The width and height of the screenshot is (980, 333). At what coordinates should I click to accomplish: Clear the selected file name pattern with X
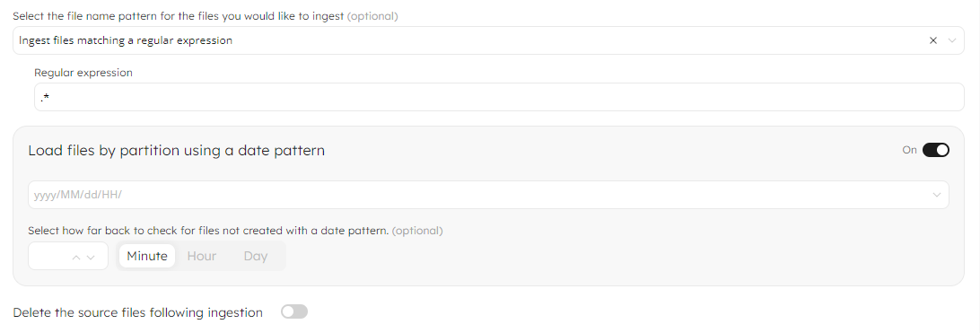click(933, 40)
